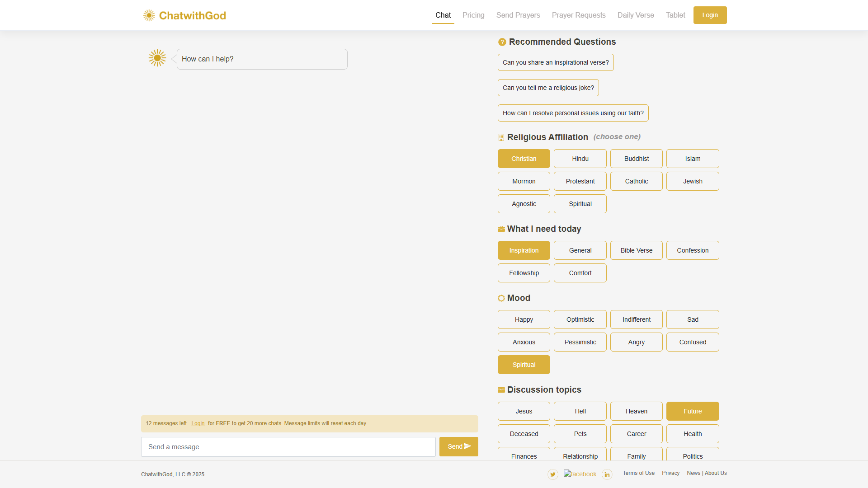Set mood to Anxious
The image size is (868, 488).
(x=524, y=342)
